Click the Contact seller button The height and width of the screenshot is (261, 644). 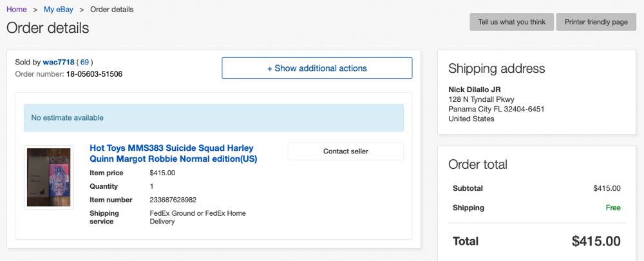click(x=345, y=151)
